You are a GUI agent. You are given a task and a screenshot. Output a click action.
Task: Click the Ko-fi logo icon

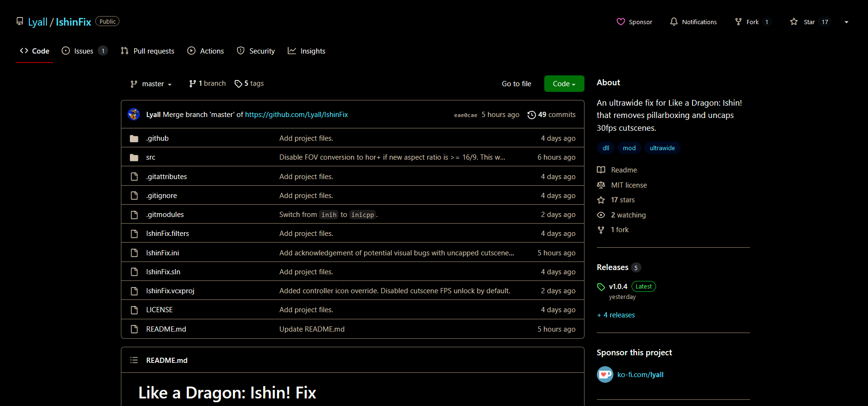pyautogui.click(x=605, y=375)
